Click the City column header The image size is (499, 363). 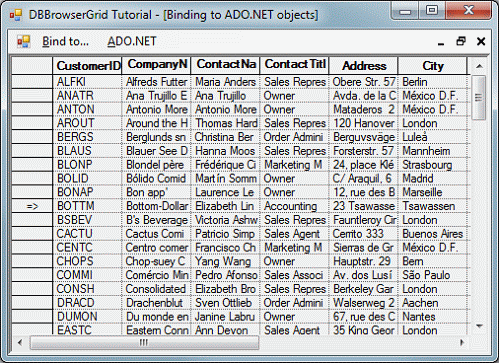click(432, 66)
